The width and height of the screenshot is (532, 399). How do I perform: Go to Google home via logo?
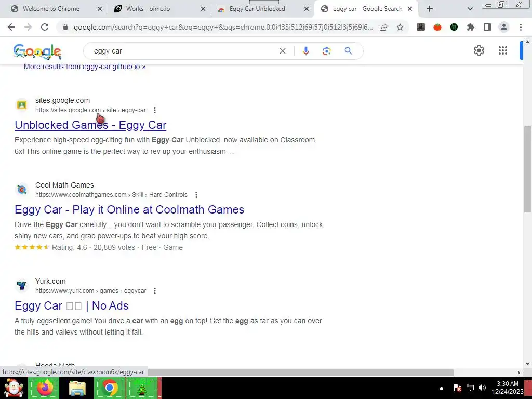click(x=37, y=51)
